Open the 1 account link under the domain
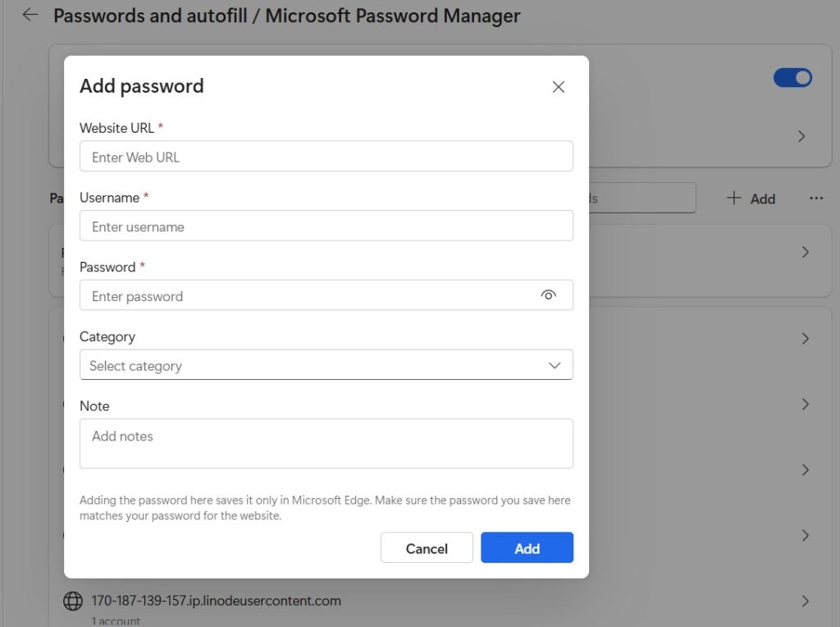840x627 pixels. (x=116, y=620)
